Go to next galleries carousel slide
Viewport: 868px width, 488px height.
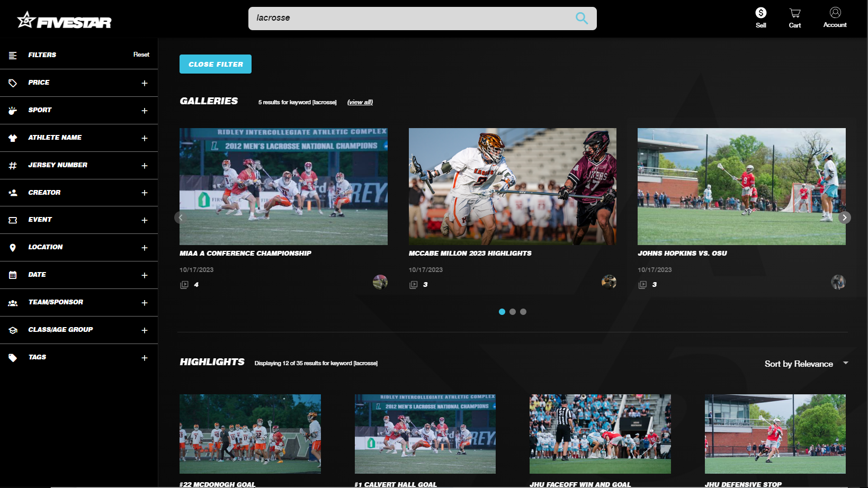[845, 218]
